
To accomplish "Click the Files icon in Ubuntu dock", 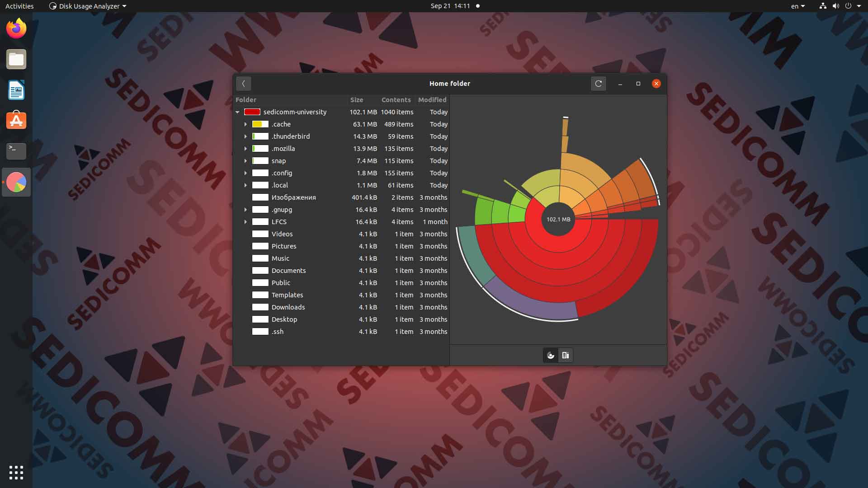I will (16, 59).
